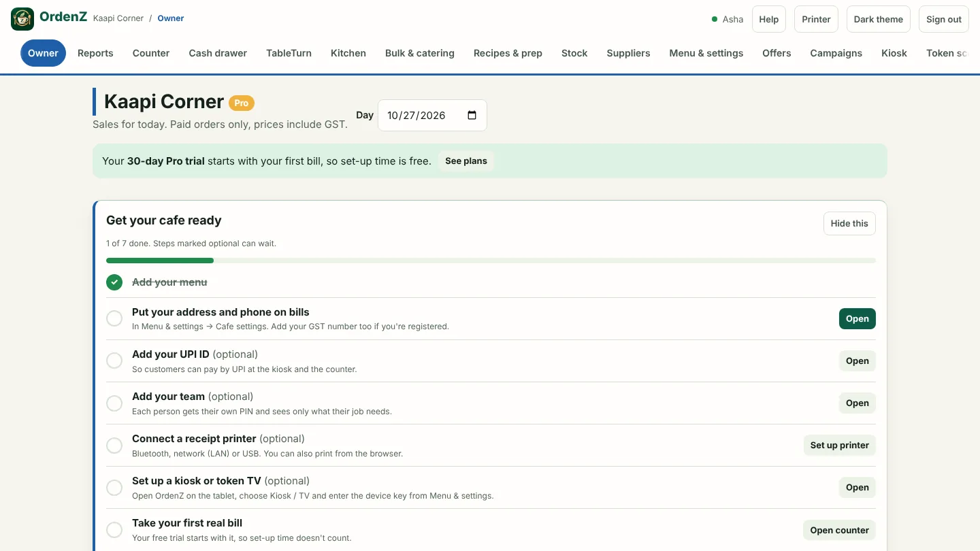The image size is (980, 551).
Task: Click the Pro plan badge
Action: pos(242,103)
